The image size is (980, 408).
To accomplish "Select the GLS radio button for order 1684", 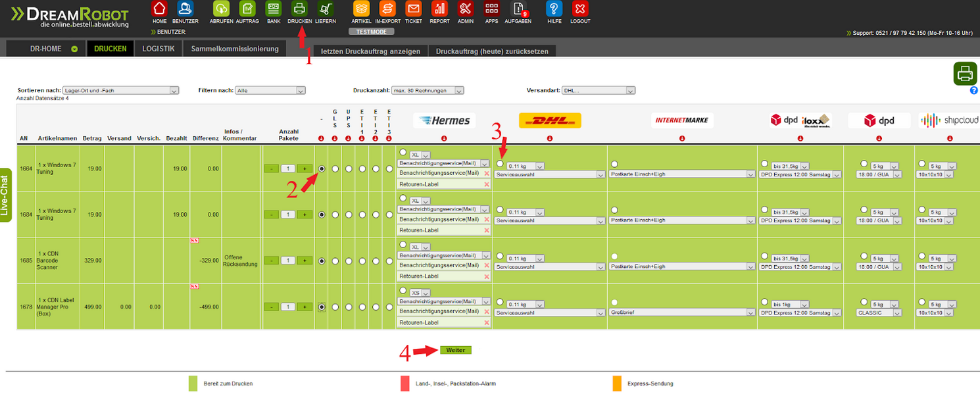I will (335, 215).
